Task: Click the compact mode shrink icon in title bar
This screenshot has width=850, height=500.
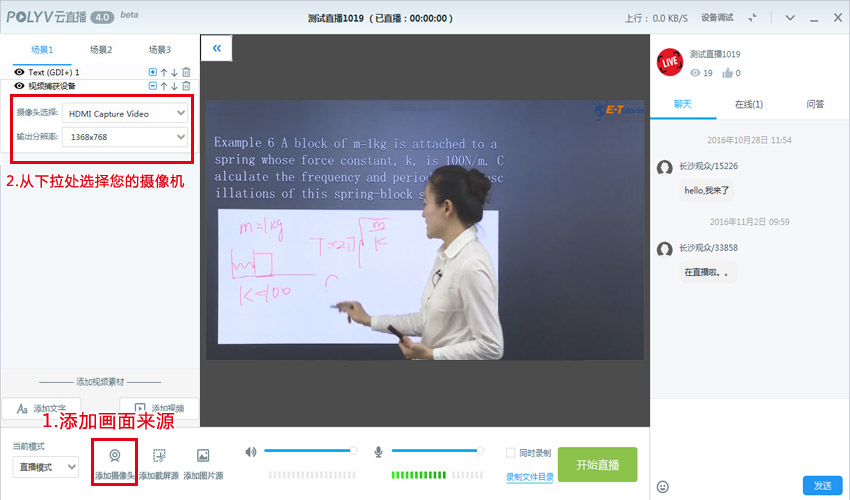Action: (752, 18)
